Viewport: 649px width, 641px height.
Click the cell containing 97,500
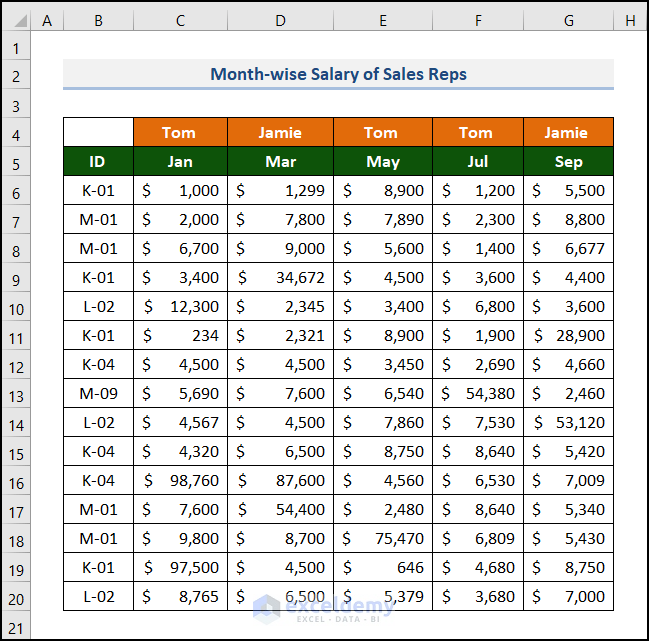180,567
